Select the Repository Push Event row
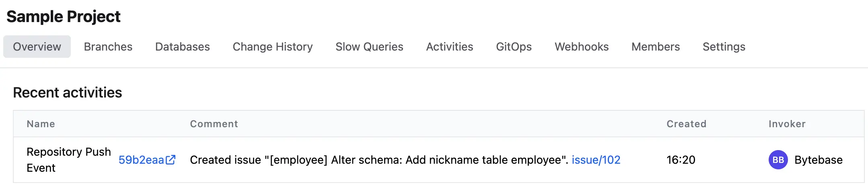 [x=439, y=160]
